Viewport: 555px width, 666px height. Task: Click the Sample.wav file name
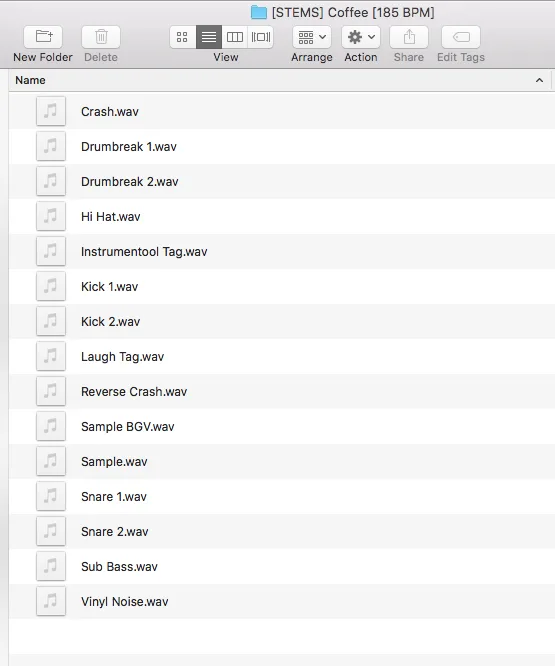(x=114, y=462)
